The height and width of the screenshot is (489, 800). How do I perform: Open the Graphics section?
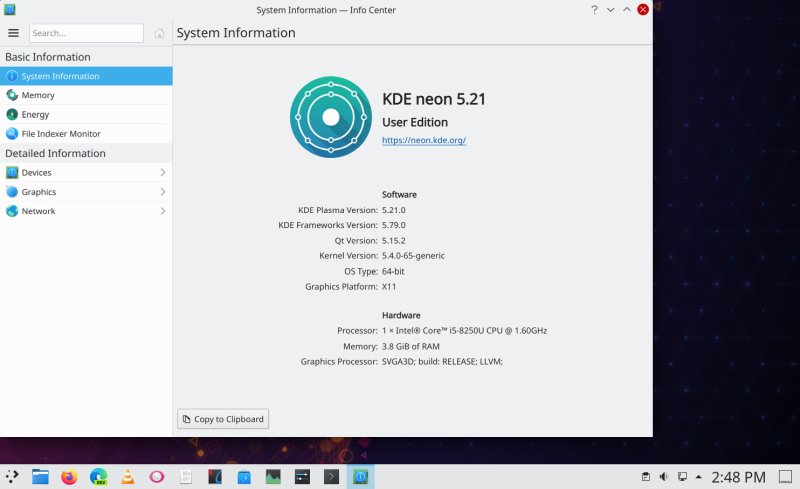[x=86, y=192]
